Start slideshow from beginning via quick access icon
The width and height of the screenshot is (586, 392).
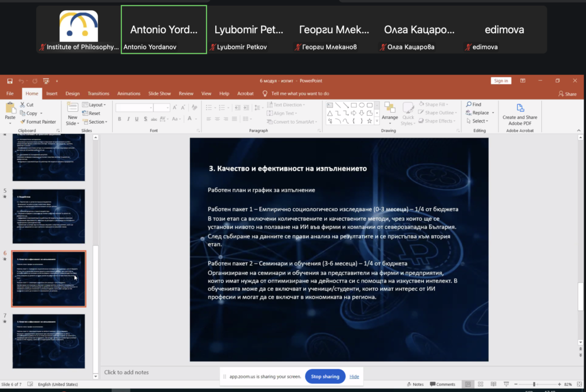(x=46, y=81)
